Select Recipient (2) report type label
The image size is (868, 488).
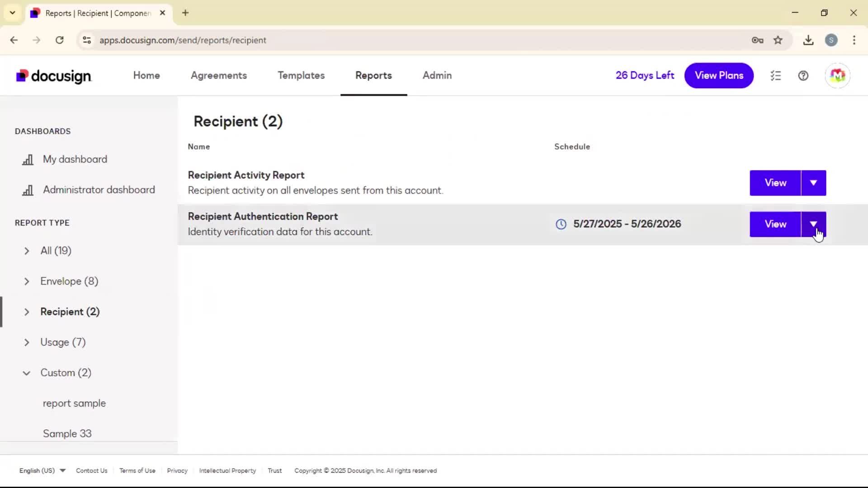pyautogui.click(x=70, y=312)
